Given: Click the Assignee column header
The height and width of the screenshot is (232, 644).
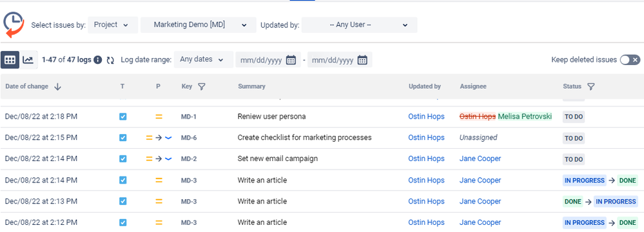Looking at the screenshot, I should coord(473,86).
